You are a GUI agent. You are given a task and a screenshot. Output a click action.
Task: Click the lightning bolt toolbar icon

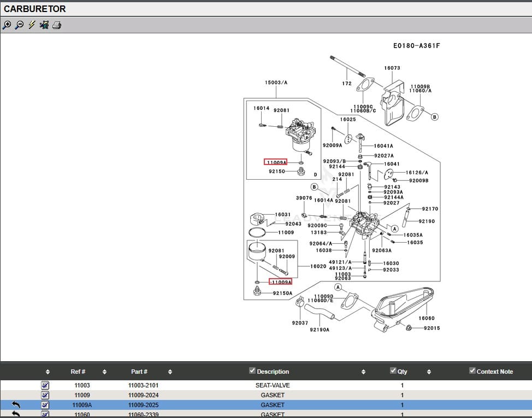click(x=32, y=25)
